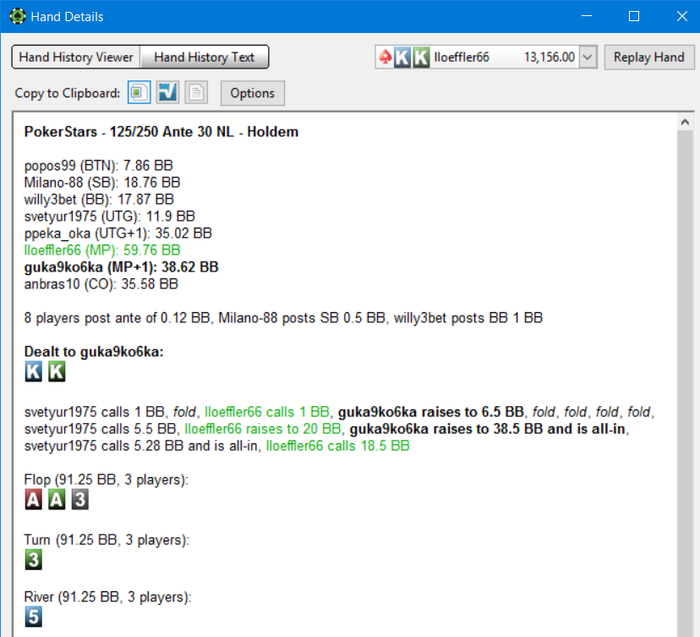
Task: Click the 'Copy to Clipboard:' label
Action: click(67, 93)
